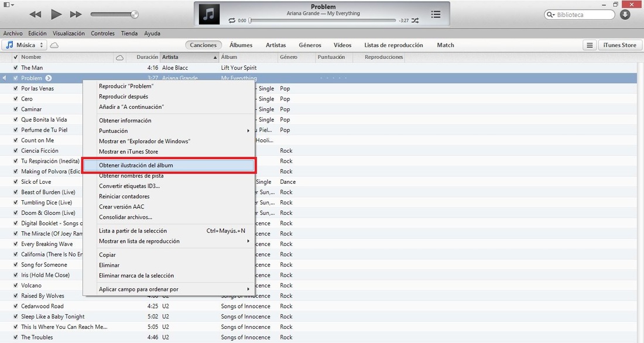The width and height of the screenshot is (644, 343).
Task: Switch to the Artistas tab
Action: click(276, 45)
